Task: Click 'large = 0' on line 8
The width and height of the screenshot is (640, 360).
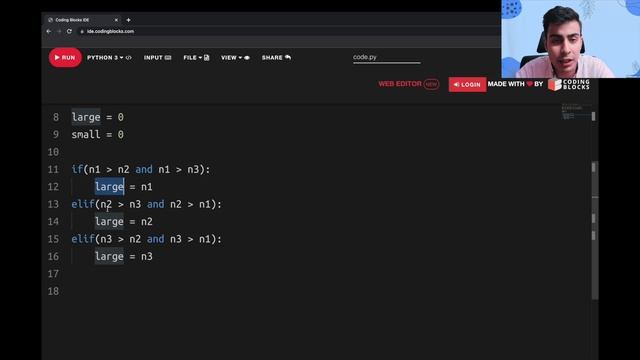Action: pos(98,117)
